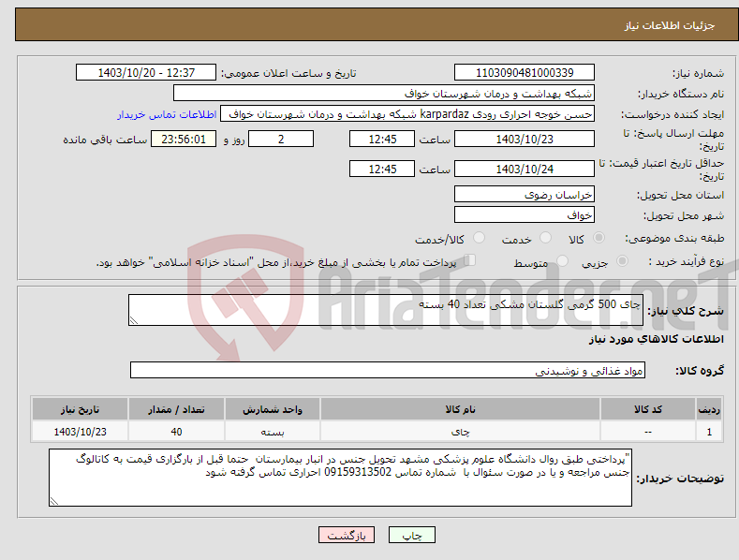Click the remaining time field 23:56:01
739x560 pixels.
[184, 139]
